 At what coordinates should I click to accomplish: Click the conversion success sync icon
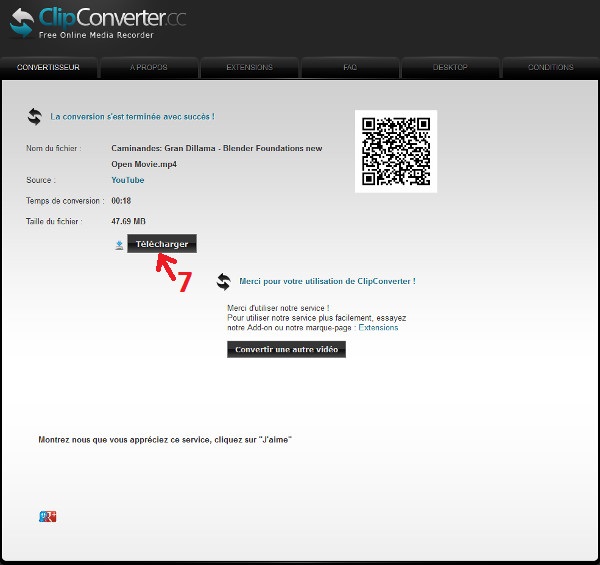35,117
